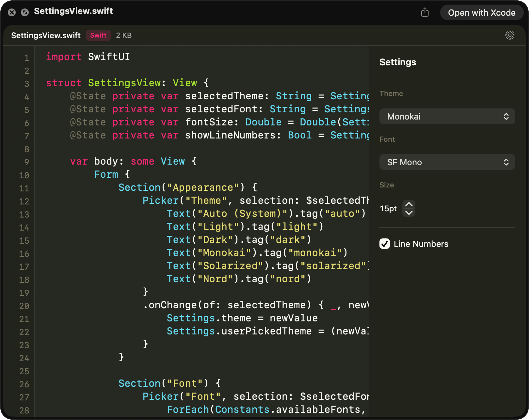Click the 2 KB file size label
This screenshot has height=420, width=529.
coord(124,35)
